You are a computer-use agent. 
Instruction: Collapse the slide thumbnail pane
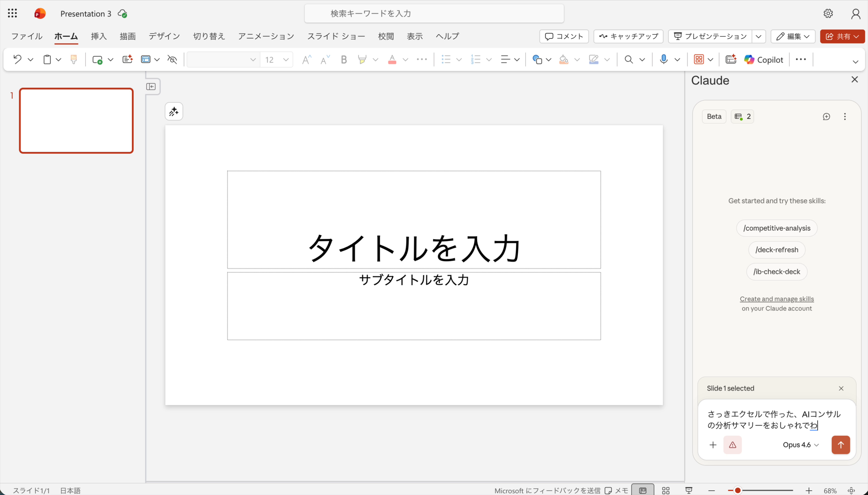[151, 86]
